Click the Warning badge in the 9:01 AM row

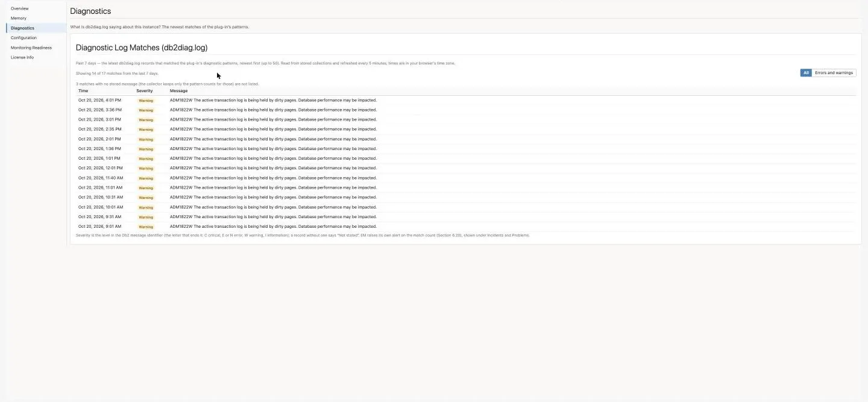[x=146, y=227]
